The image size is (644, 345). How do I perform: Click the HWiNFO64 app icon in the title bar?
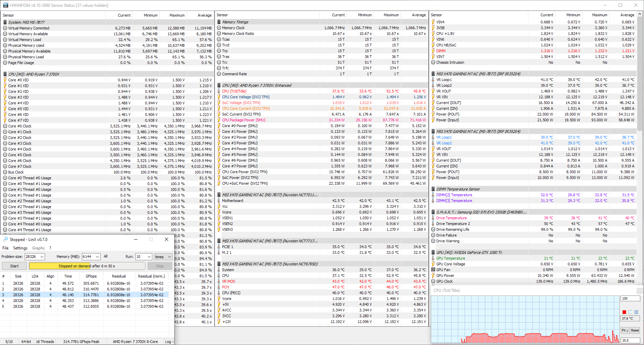[x=5, y=5]
